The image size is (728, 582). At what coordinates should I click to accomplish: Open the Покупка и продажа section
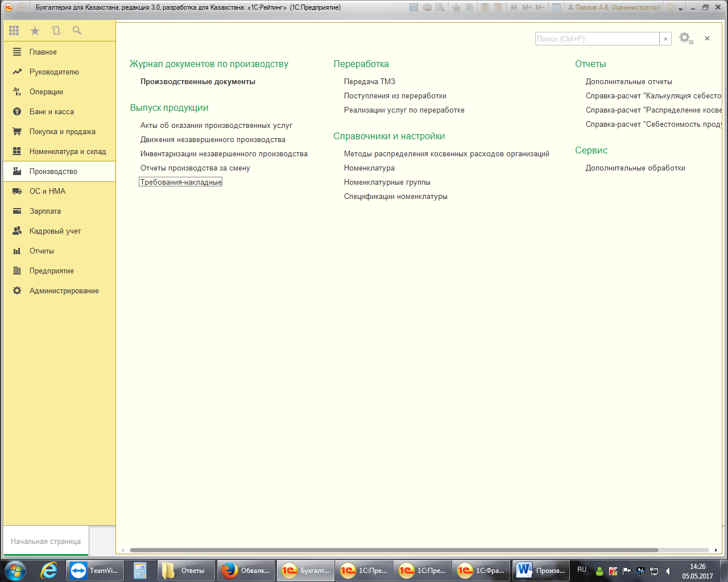59,131
